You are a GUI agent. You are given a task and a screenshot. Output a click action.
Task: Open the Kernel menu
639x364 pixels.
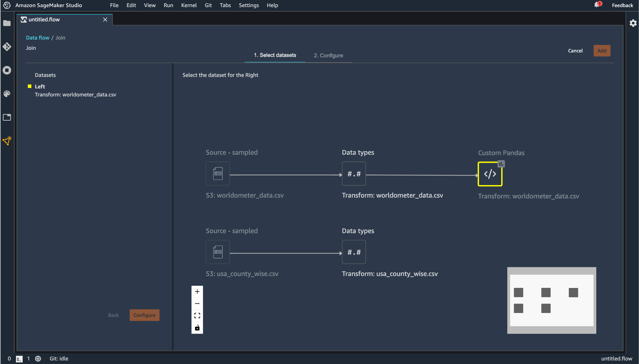pos(189,5)
